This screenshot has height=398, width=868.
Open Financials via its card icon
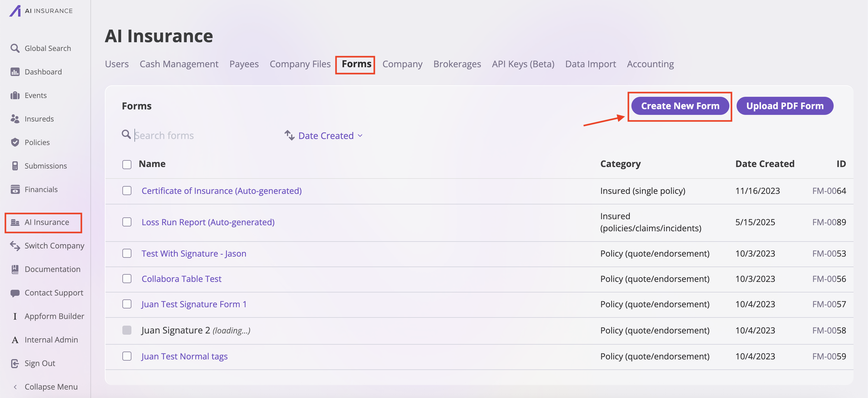click(14, 189)
